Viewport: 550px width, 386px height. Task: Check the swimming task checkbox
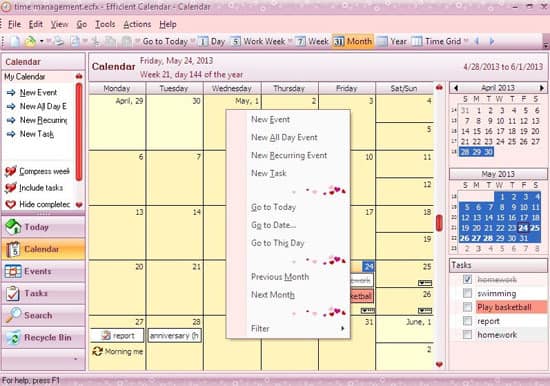click(x=467, y=293)
